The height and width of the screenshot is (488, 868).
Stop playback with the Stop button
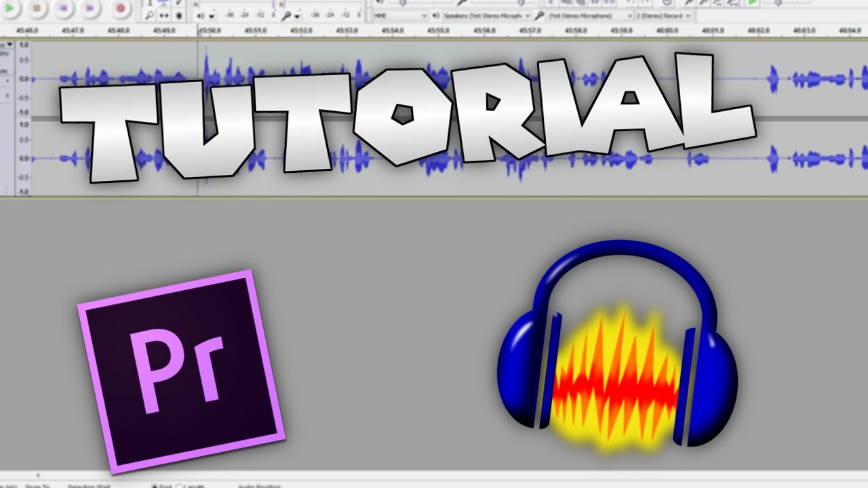[x=38, y=7]
